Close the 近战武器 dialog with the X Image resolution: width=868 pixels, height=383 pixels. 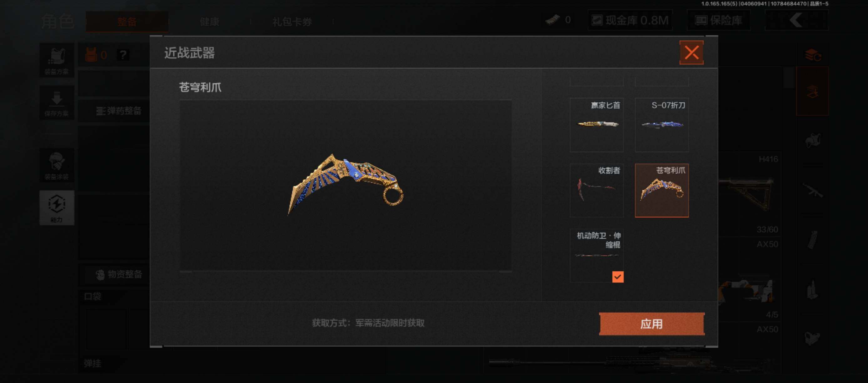click(x=691, y=53)
